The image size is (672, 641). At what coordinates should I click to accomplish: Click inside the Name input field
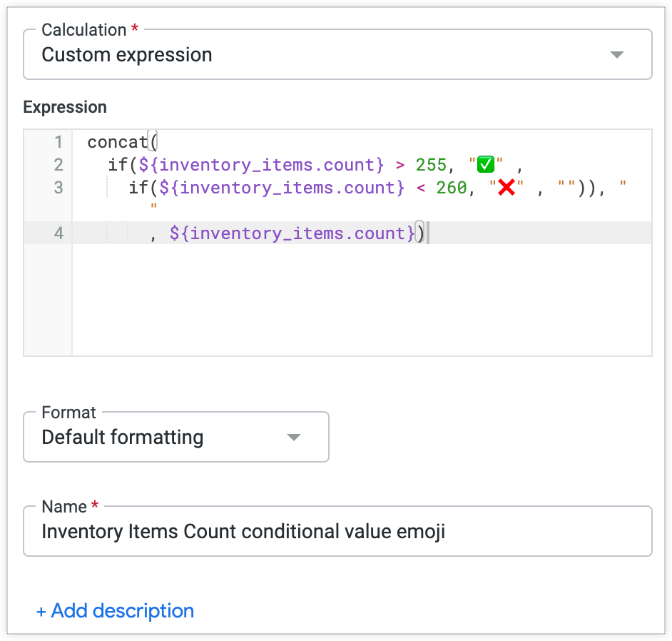(335, 531)
